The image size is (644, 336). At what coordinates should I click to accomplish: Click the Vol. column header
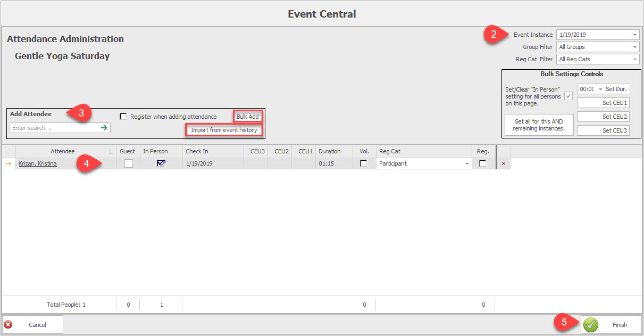(x=364, y=152)
